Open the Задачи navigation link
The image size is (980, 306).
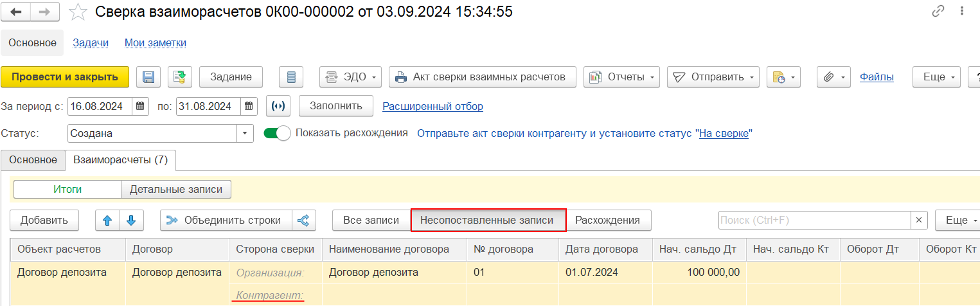click(91, 43)
